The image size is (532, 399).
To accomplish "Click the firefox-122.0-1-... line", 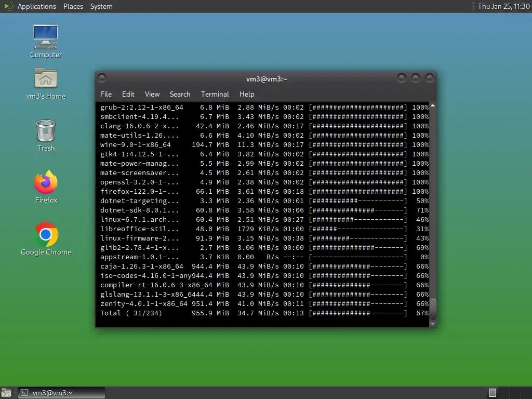I will 264,191.
